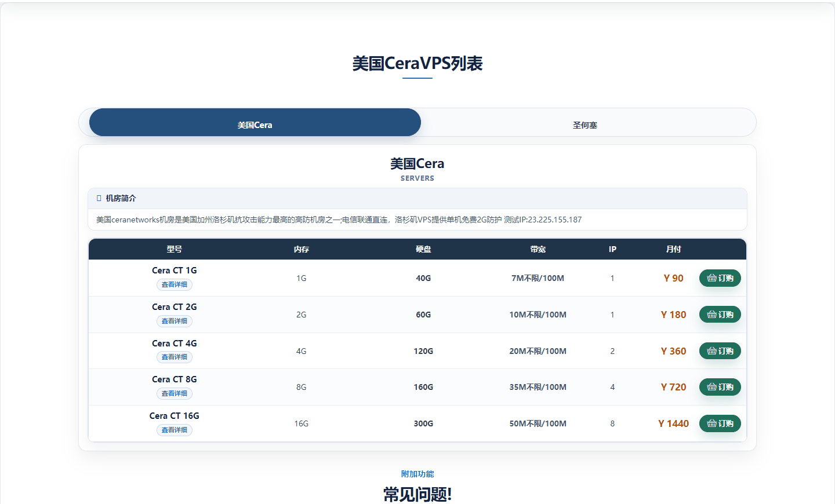Viewport: 835px width, 504px height.
Task: Click the 60G disk cell
Action: 423,315
